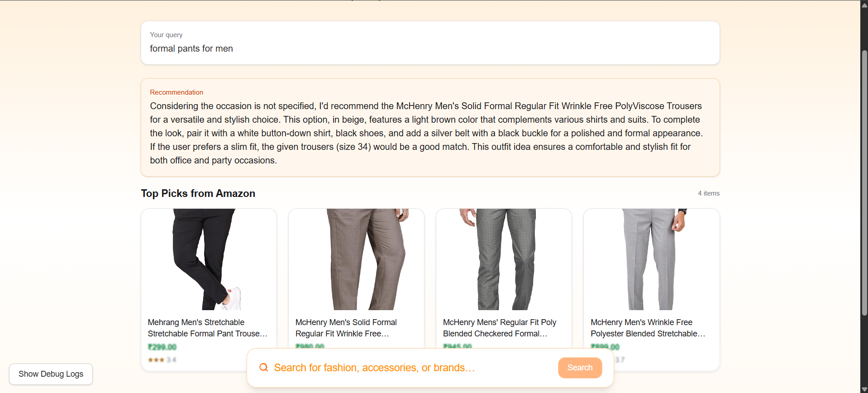
Task: Click the orange "Recommendation" label
Action: 176,92
